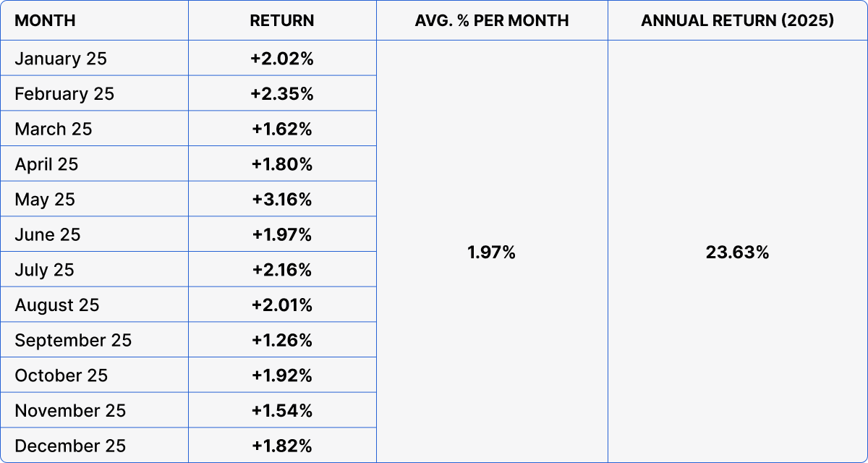The height and width of the screenshot is (463, 868).
Task: Click the January 25 row label
Action: pyautogui.click(x=61, y=59)
